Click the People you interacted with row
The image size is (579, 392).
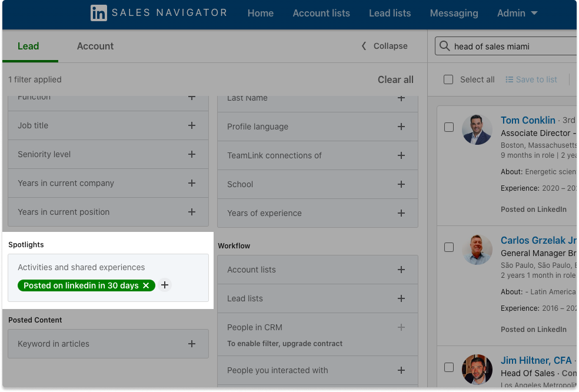point(318,370)
